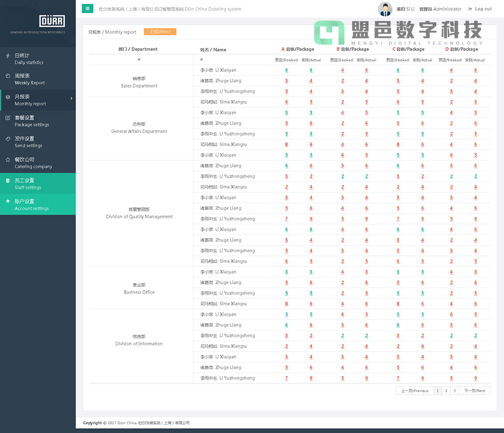Toggle the sidebar with the hamburger button
Screen dimensions: 504x433
[87, 9]
